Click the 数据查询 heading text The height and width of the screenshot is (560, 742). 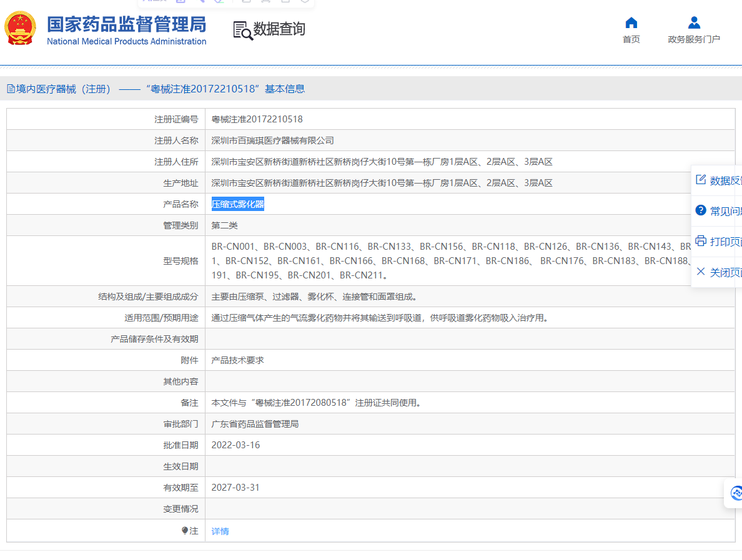pyautogui.click(x=279, y=29)
